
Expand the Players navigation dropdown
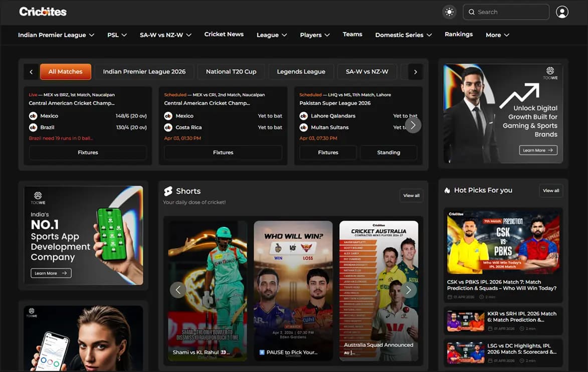315,35
